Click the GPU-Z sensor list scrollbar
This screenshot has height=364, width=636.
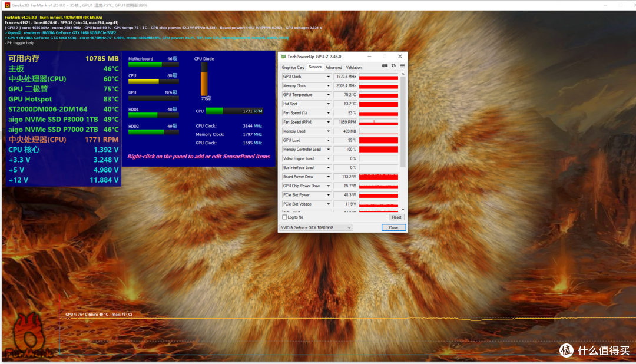tap(403, 122)
